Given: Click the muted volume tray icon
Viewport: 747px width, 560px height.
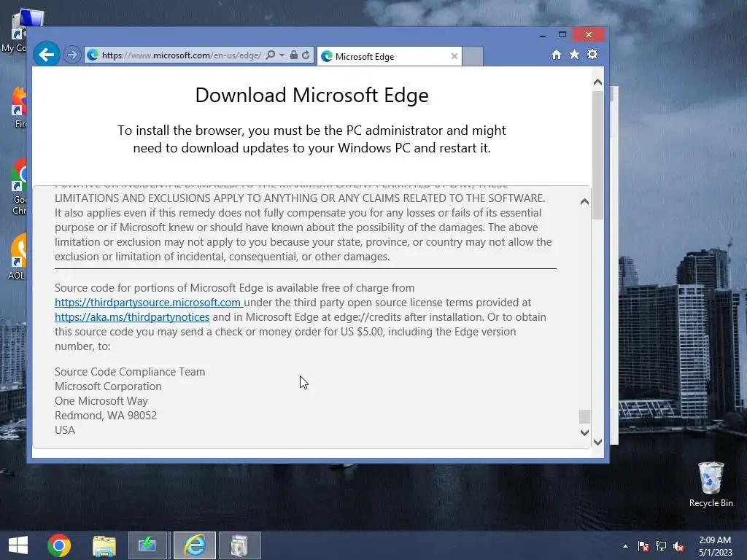Looking at the screenshot, I should (x=678, y=546).
